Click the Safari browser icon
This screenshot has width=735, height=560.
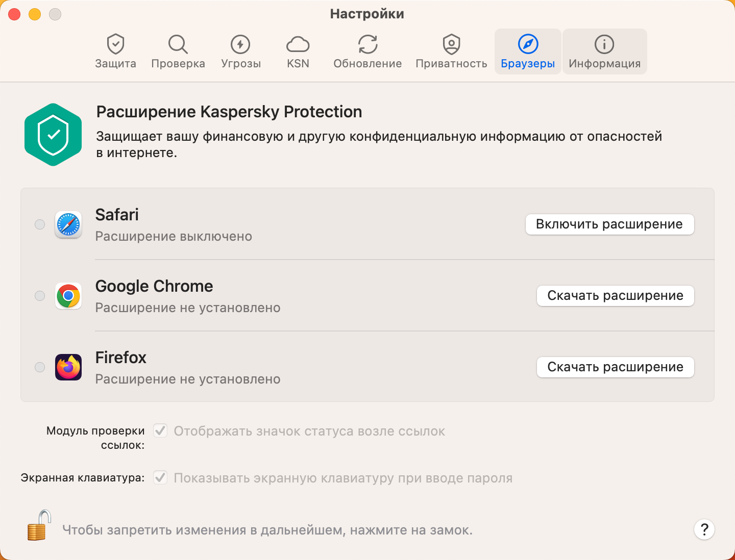tap(68, 224)
